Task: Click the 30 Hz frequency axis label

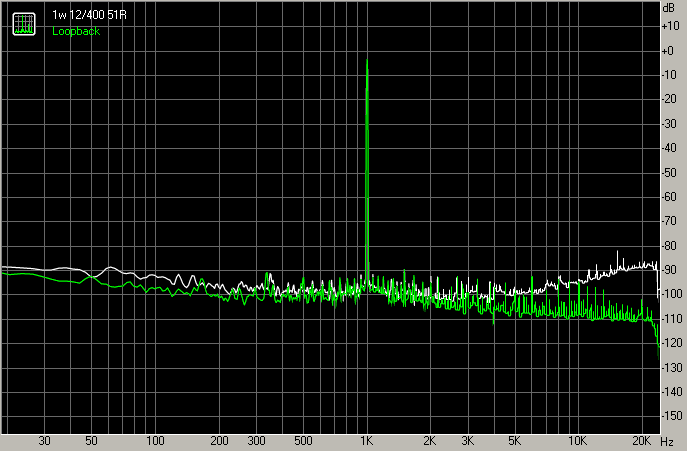Action: tap(44, 441)
